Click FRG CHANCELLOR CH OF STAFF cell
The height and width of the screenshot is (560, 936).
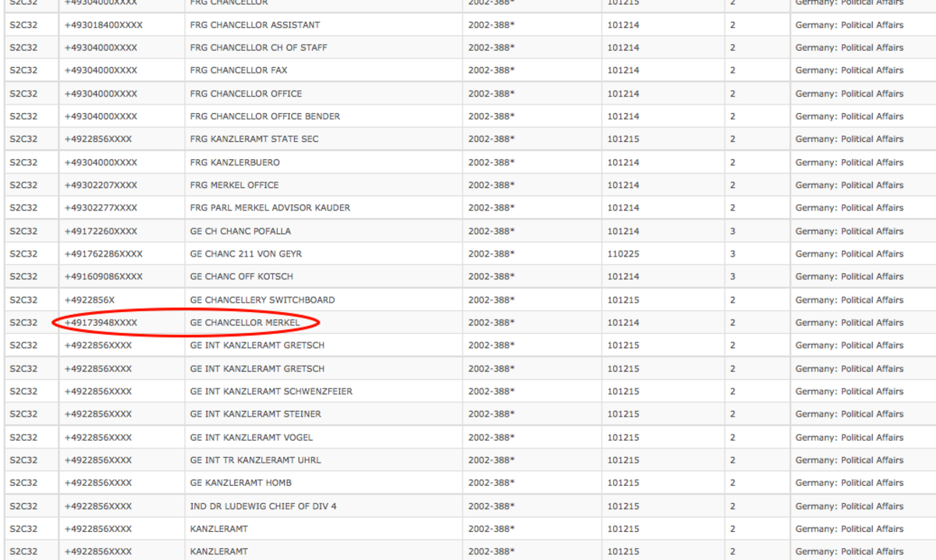258,48
